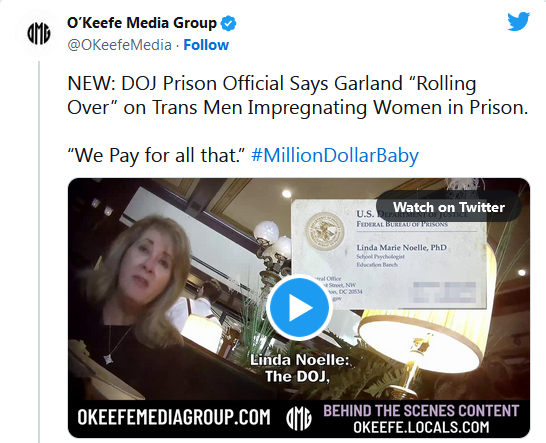
Task: Click the OMG logo in video banner
Action: (298, 418)
